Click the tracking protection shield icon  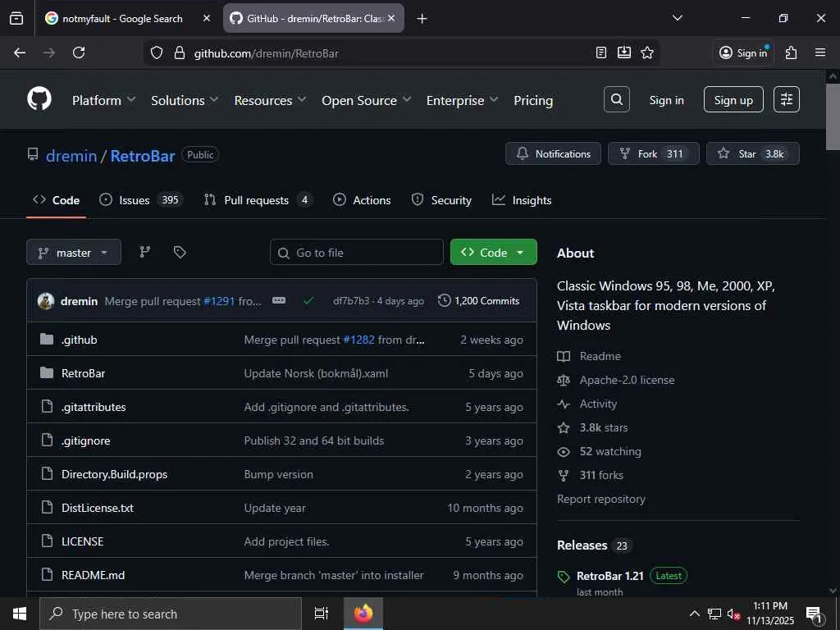[x=157, y=52]
